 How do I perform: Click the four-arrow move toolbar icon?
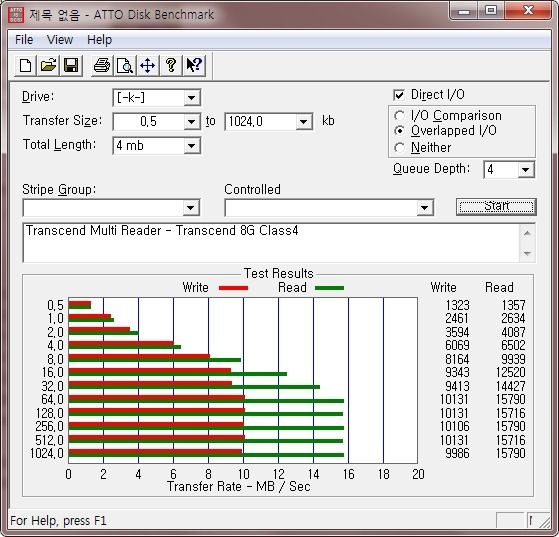pos(148,66)
